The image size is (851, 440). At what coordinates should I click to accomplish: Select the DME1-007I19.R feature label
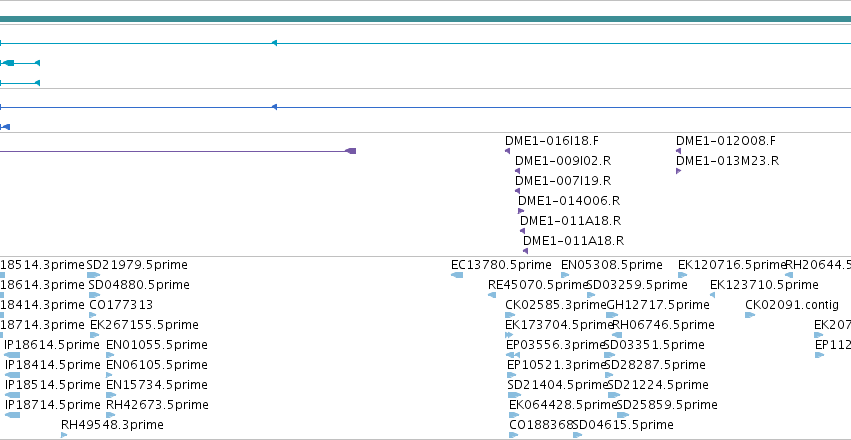point(563,181)
